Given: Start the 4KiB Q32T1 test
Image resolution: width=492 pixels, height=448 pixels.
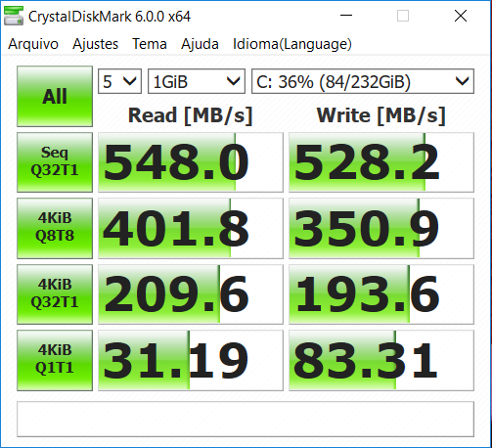Looking at the screenshot, I should click(x=55, y=294).
